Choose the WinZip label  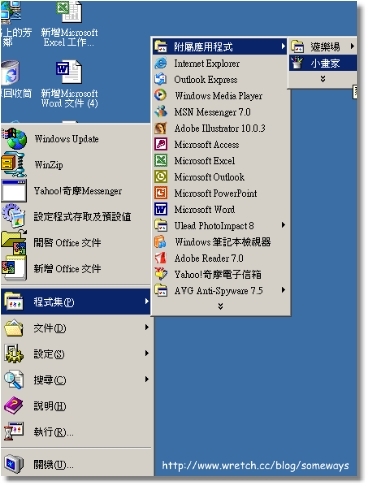pos(49,165)
